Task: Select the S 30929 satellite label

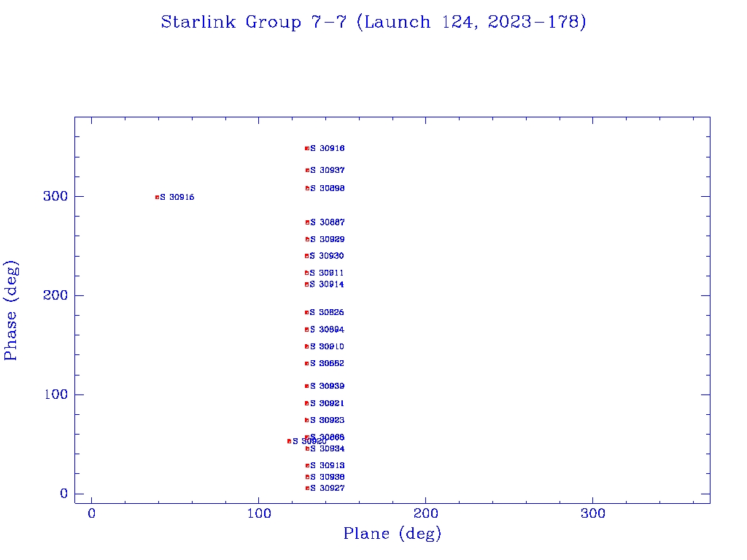Action: click(x=328, y=239)
